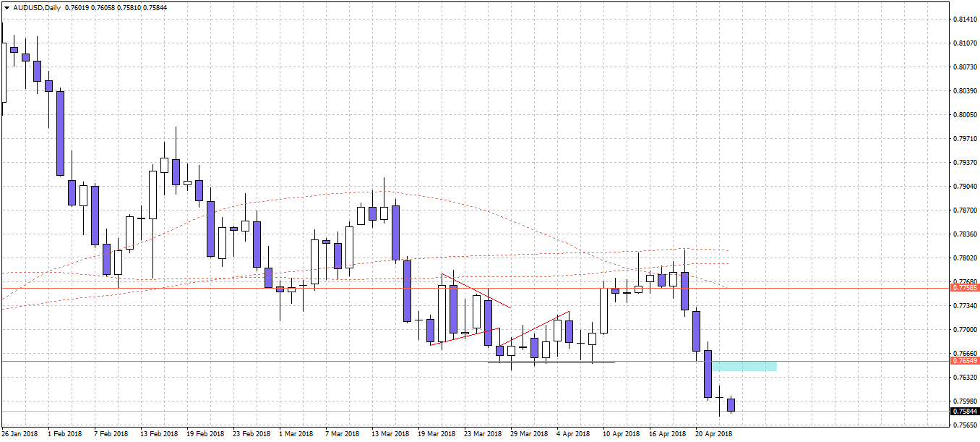Screen dimensions: 980x442
Task: Click the 19 Feb 2018 date label
Action: pyautogui.click(x=205, y=434)
